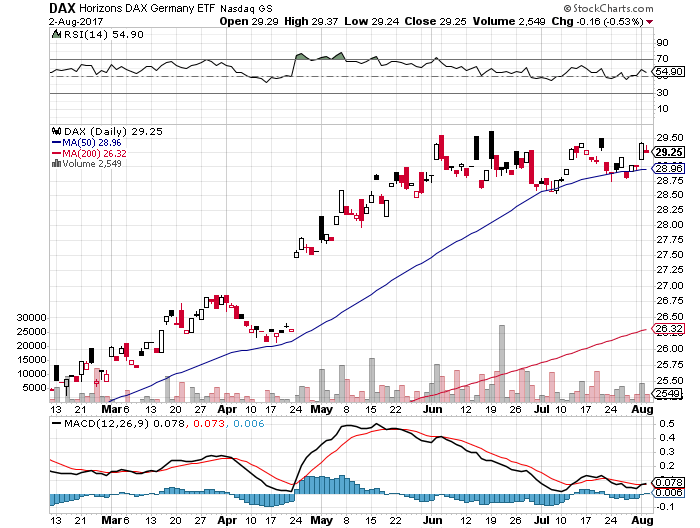Click the red down-arrow beside Chg value
The height and width of the screenshot is (528, 700).
click(648, 20)
